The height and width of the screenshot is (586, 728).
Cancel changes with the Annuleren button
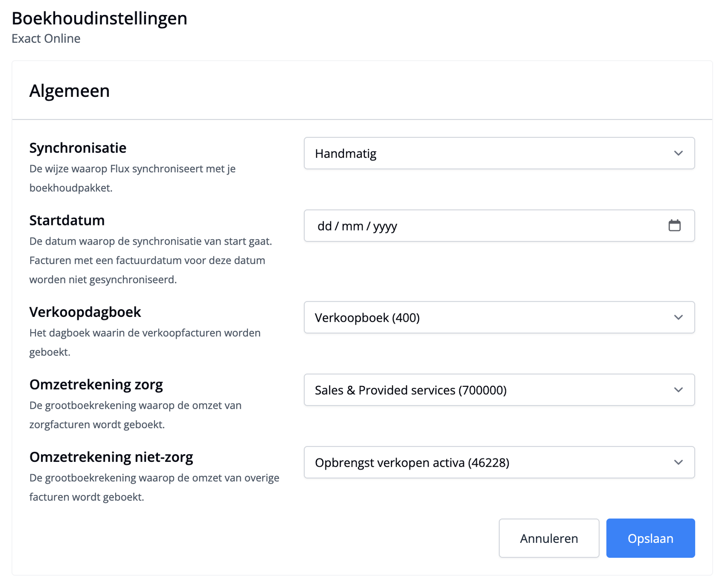click(x=548, y=538)
